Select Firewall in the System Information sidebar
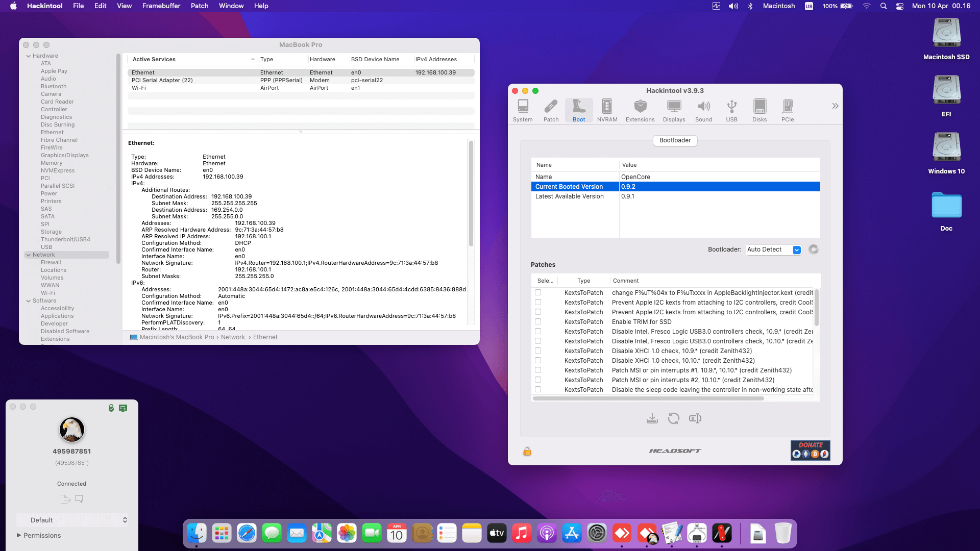 click(x=51, y=263)
